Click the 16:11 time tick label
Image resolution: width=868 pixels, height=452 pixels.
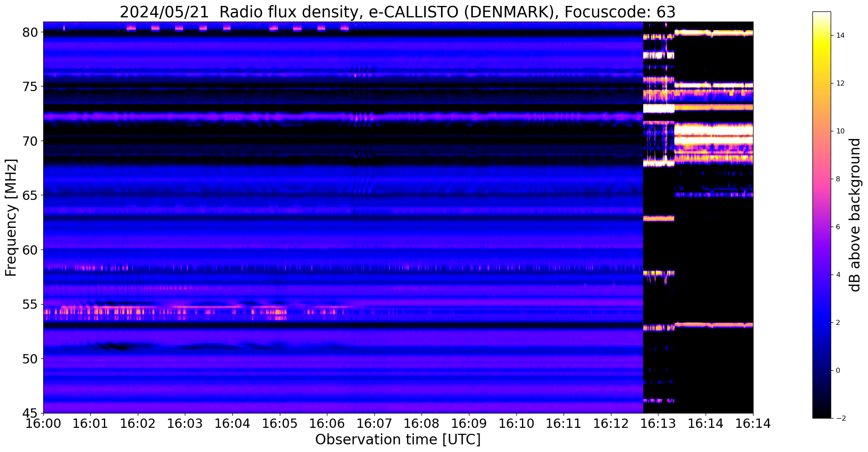coord(564,423)
